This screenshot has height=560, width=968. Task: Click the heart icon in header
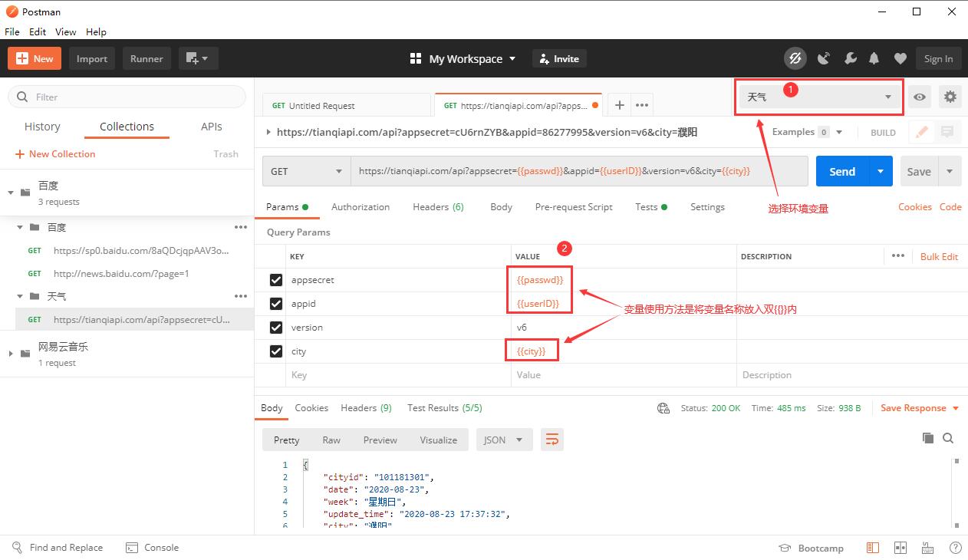(901, 58)
